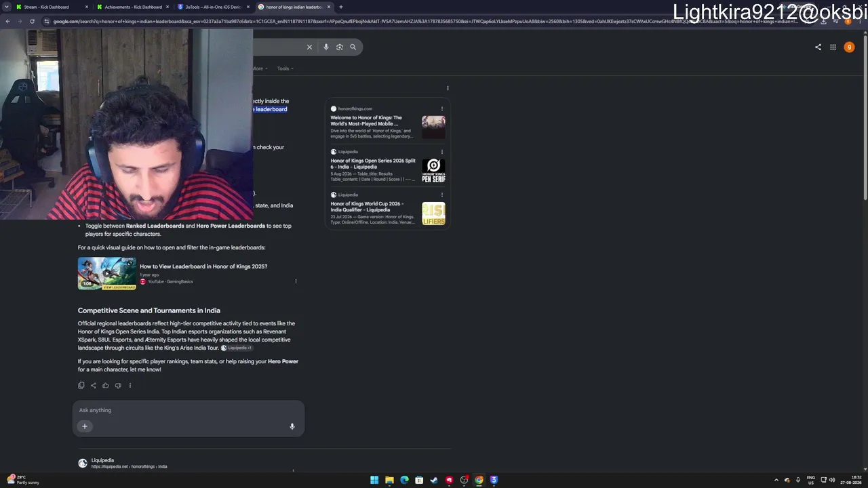The image size is (868, 488).
Task: Open Steam from the taskbar
Action: coord(434,480)
